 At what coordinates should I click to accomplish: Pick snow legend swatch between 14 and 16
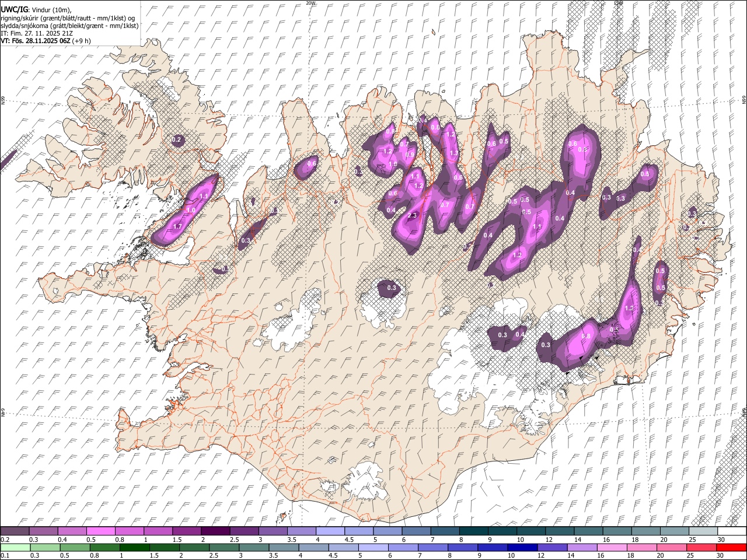pyautogui.click(x=589, y=531)
